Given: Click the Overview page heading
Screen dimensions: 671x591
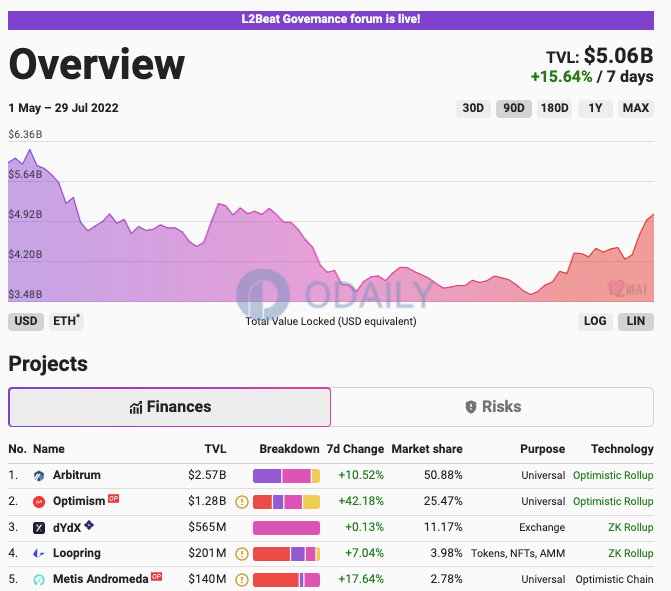Looking at the screenshot, I should coord(97,65).
